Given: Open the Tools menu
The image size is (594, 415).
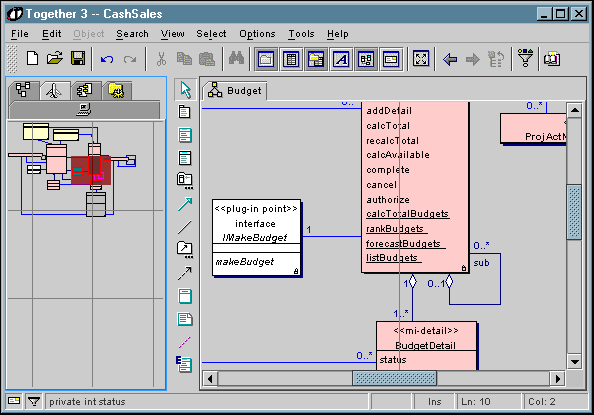Looking at the screenshot, I should [301, 34].
